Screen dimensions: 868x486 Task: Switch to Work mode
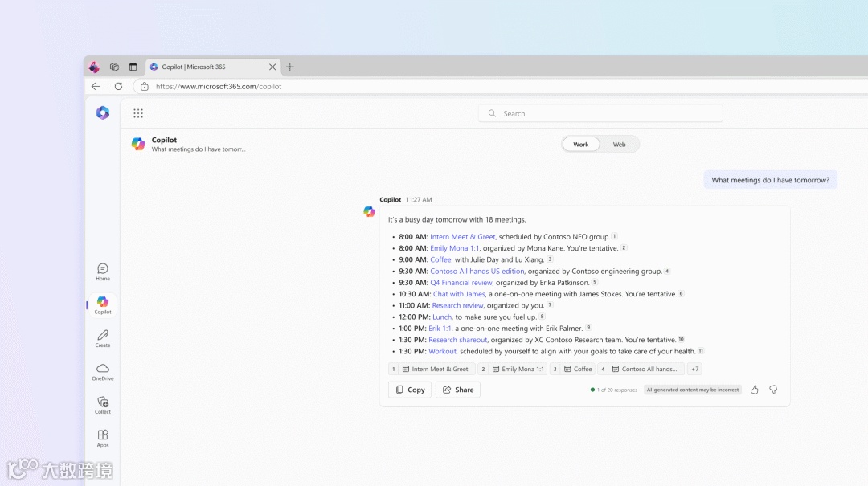click(581, 145)
